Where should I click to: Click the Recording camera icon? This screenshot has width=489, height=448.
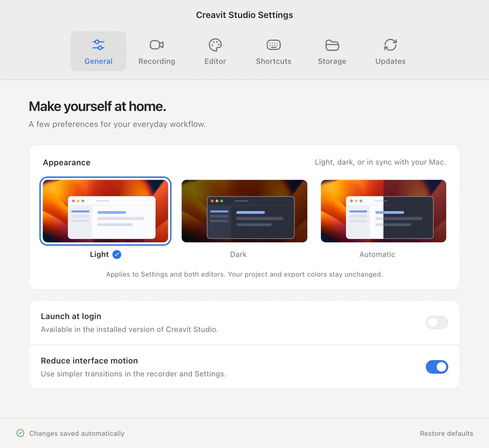(x=157, y=45)
